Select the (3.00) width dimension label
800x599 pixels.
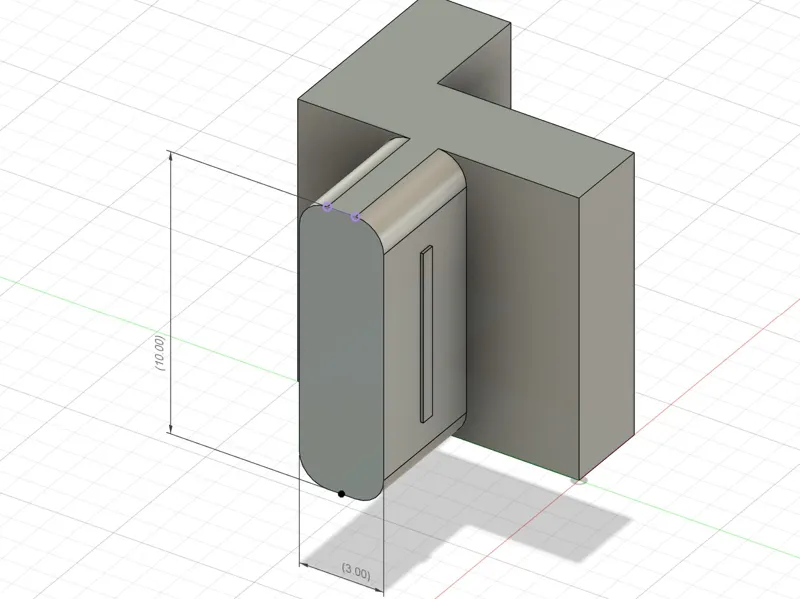[356, 572]
